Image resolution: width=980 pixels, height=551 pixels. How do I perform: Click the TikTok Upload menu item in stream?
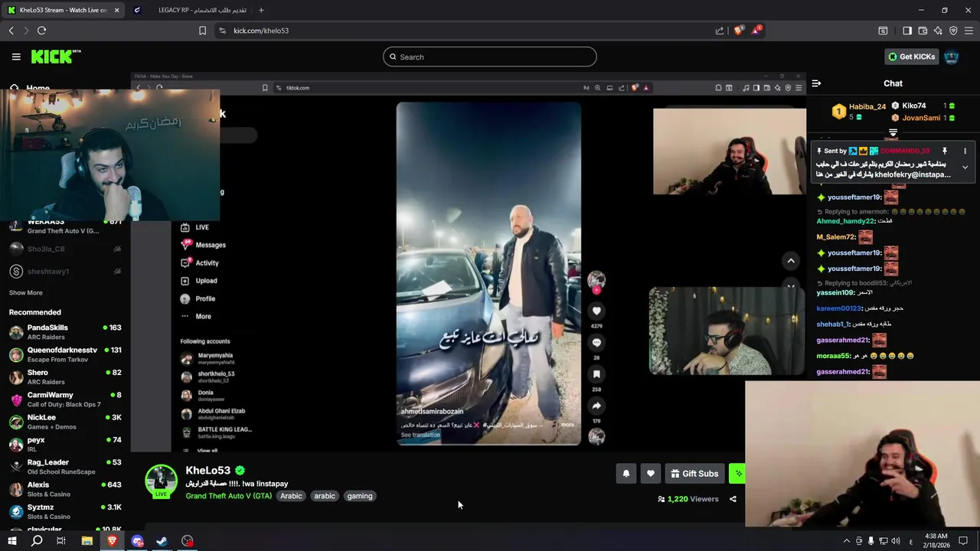pyautogui.click(x=199, y=281)
